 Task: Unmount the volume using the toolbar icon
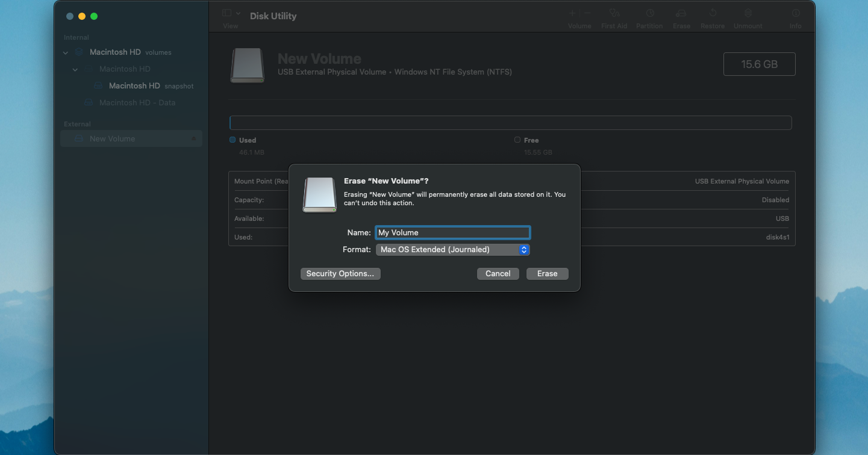pyautogui.click(x=748, y=15)
